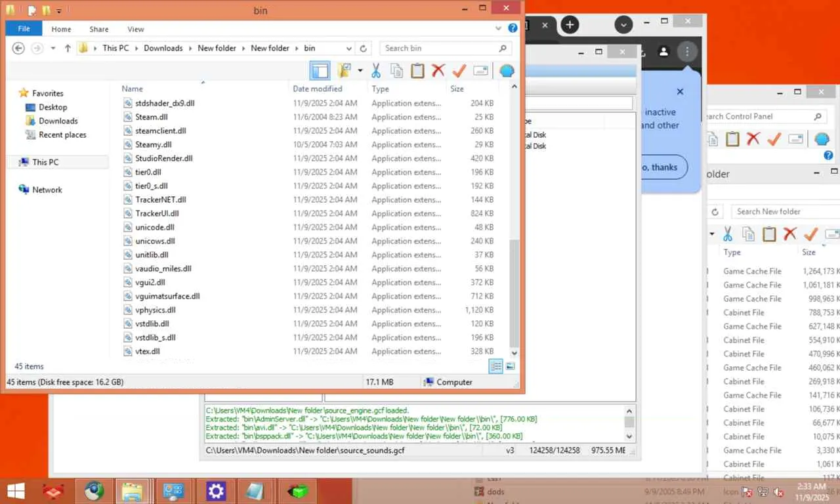Viewport: 840px width, 504px height.
Task: Open the View ribbon tab
Action: tap(136, 29)
